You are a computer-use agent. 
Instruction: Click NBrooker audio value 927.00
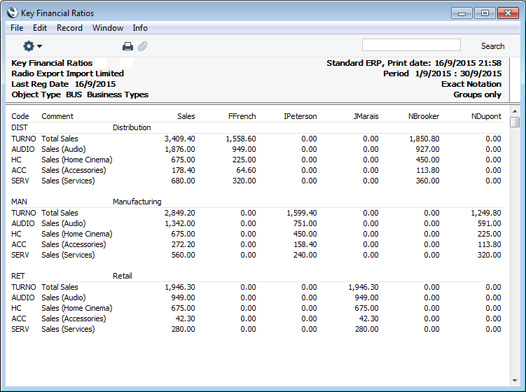pos(428,149)
